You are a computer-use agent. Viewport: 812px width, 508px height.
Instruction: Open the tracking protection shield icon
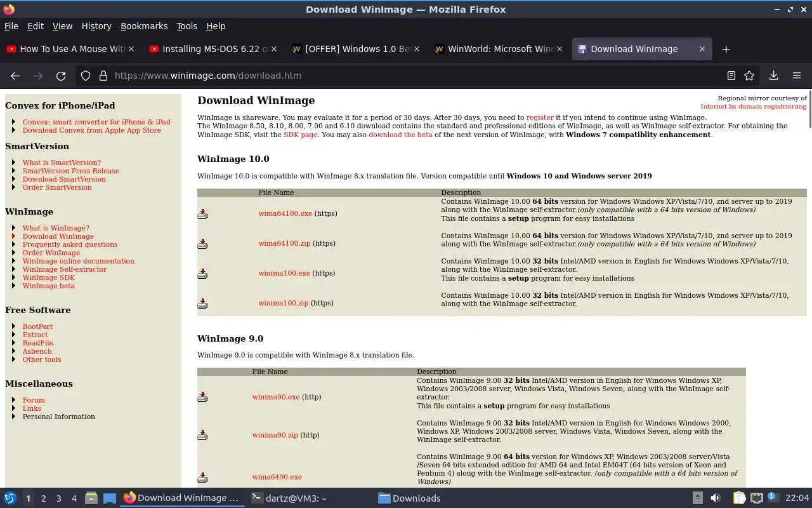[x=86, y=76]
